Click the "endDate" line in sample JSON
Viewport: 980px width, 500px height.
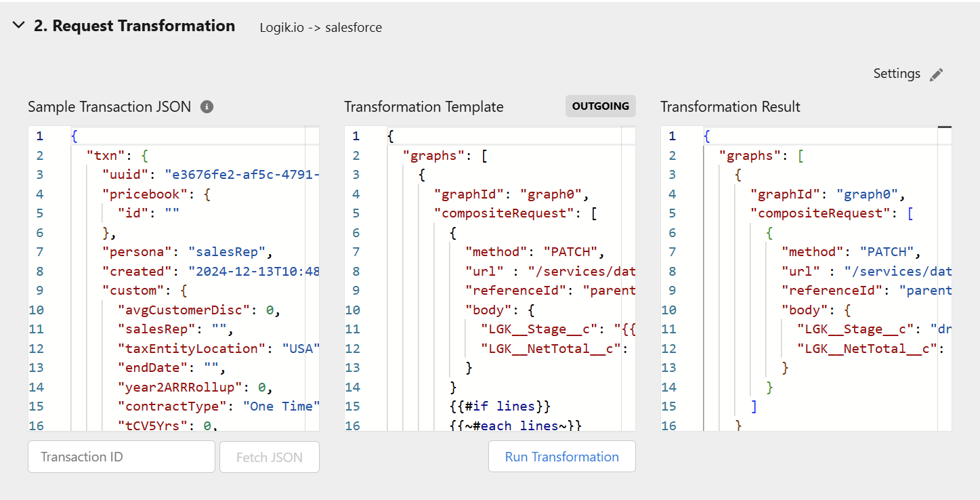tap(171, 368)
